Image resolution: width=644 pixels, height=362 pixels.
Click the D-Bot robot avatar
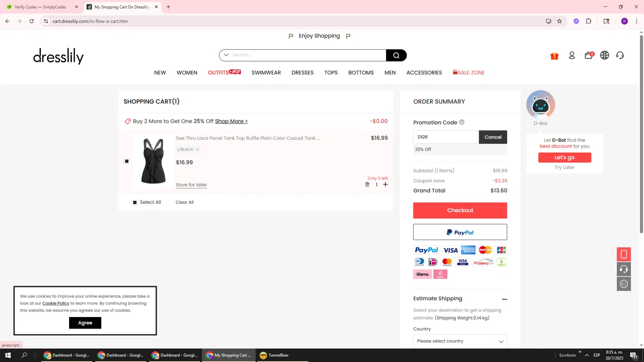pos(541,104)
